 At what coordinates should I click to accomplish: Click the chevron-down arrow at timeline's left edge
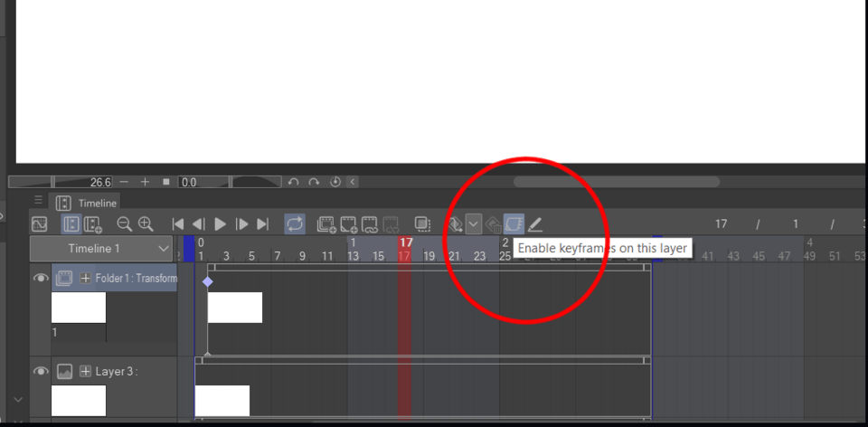point(18,399)
